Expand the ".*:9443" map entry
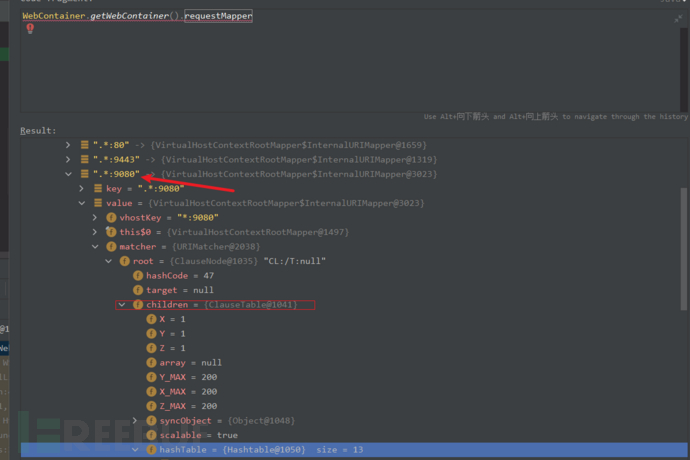This screenshot has height=460, width=690. 68,159
